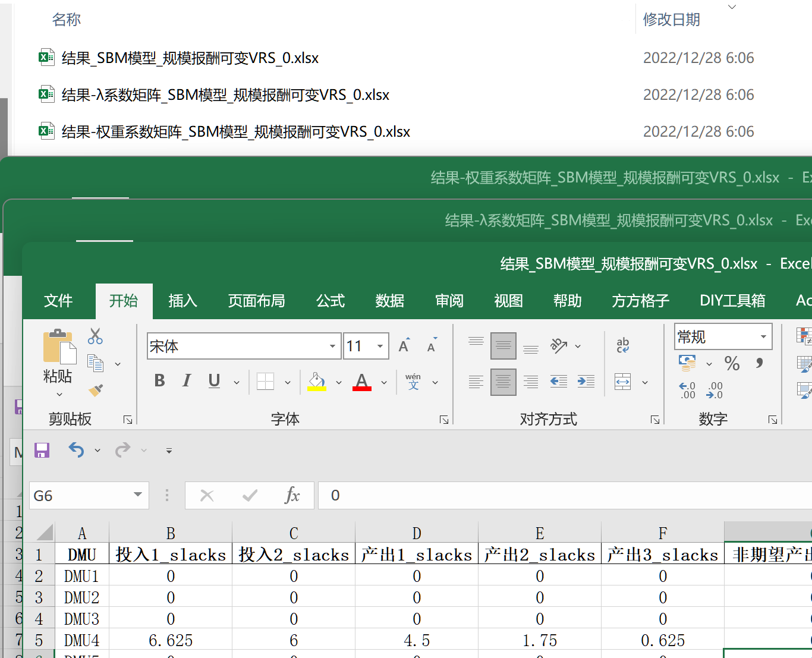The width and height of the screenshot is (812, 658).
Task: Toggle Underline formatting
Action: [213, 381]
